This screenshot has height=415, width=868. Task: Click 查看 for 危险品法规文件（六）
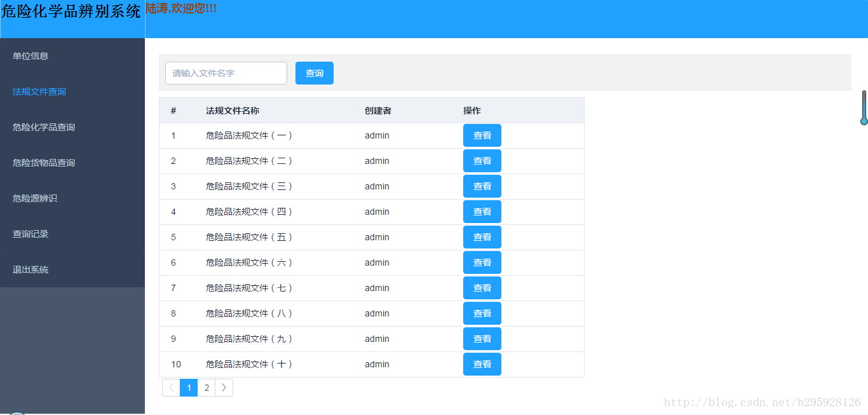[482, 262]
